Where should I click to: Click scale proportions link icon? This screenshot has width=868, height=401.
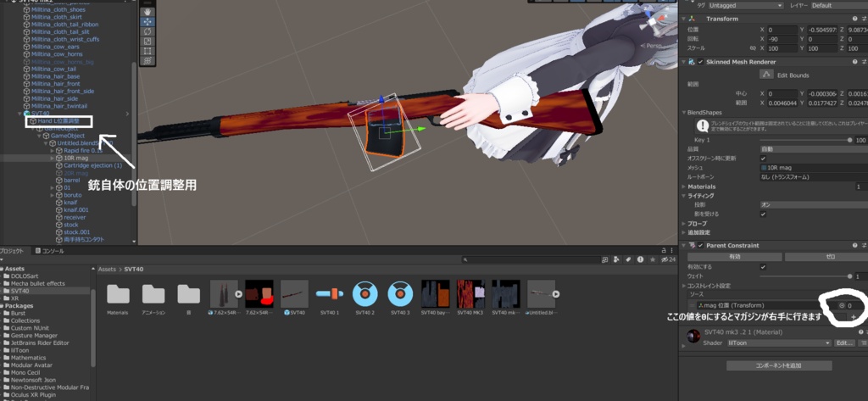tap(753, 48)
